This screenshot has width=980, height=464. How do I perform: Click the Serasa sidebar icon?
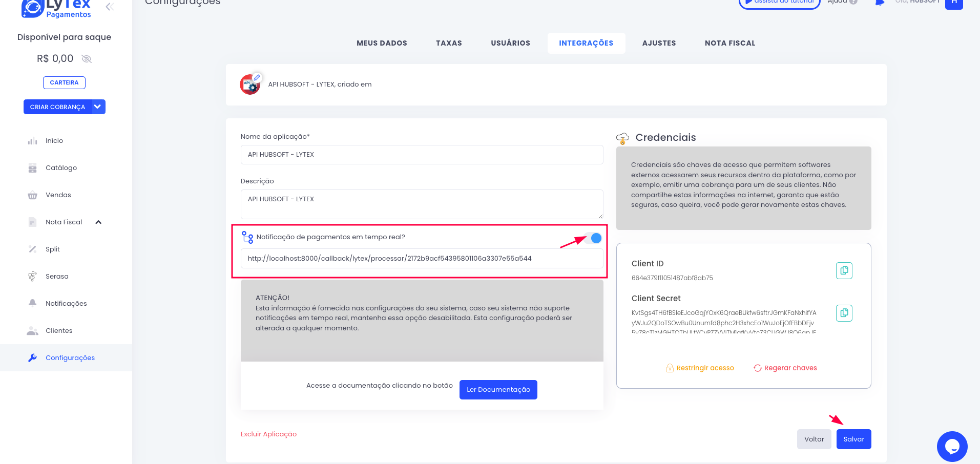click(33, 277)
